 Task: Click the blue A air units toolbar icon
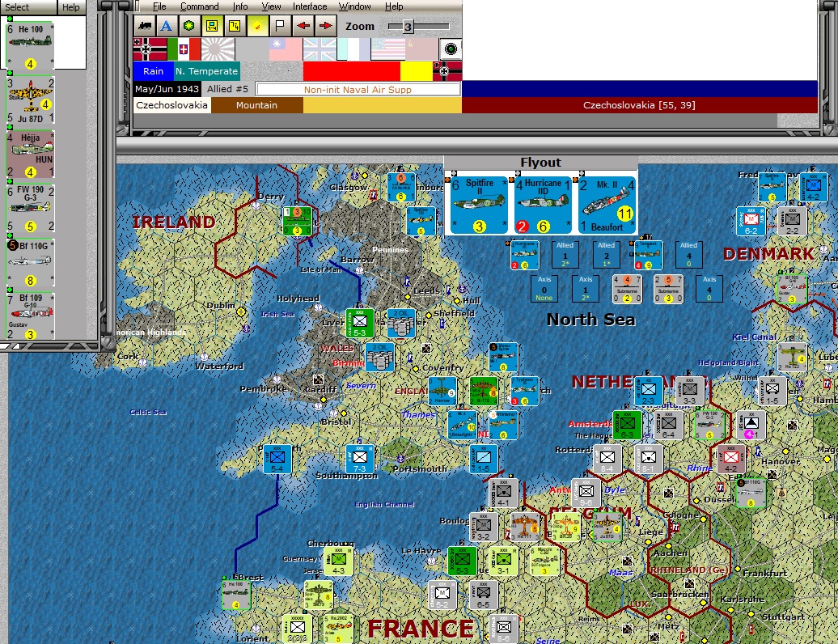pyautogui.click(x=166, y=25)
